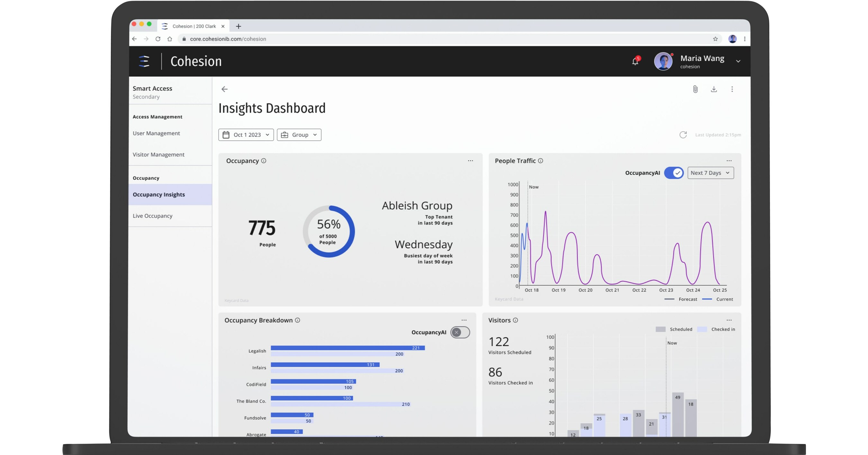The height and width of the screenshot is (455, 868).
Task: Expand the Group filter dropdown
Action: click(299, 135)
